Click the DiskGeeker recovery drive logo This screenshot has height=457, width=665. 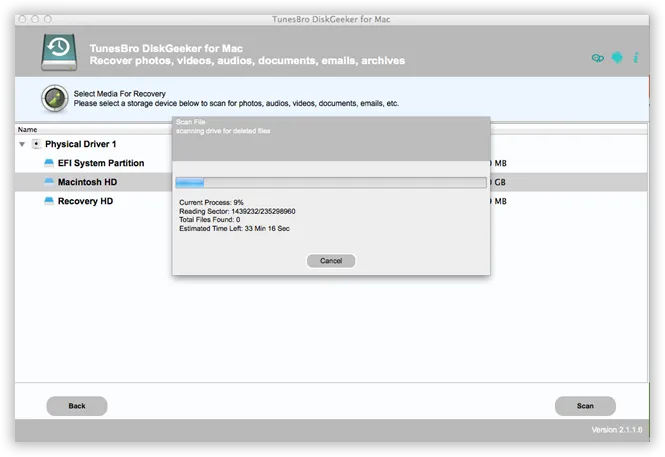pos(59,52)
